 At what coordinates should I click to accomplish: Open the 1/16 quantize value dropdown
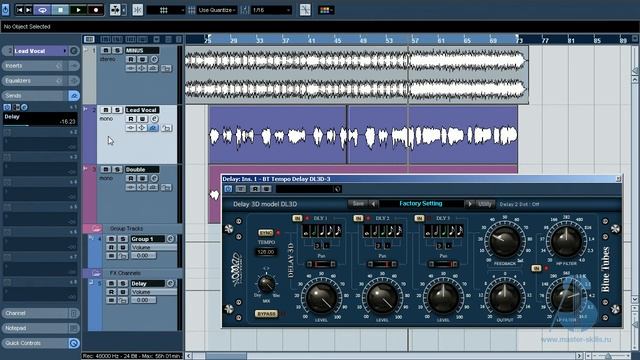(x=271, y=10)
